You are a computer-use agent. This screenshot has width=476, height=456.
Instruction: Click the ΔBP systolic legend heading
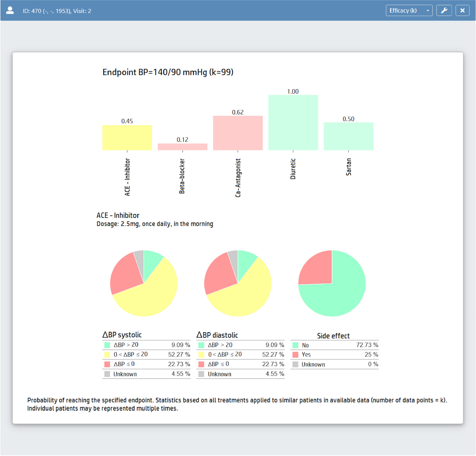click(122, 334)
